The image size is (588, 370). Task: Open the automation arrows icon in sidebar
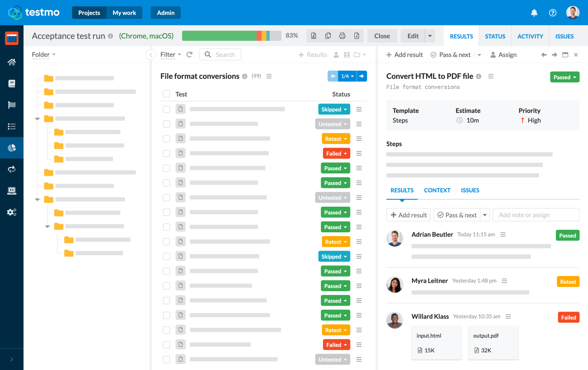pos(12,169)
